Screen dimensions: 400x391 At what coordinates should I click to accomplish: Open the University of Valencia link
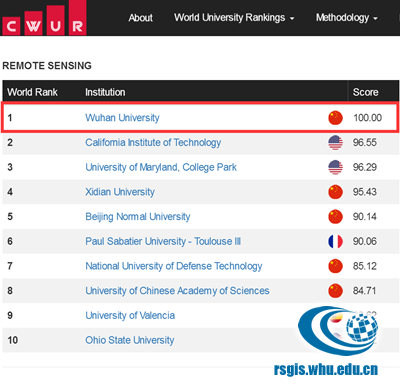[x=130, y=315]
